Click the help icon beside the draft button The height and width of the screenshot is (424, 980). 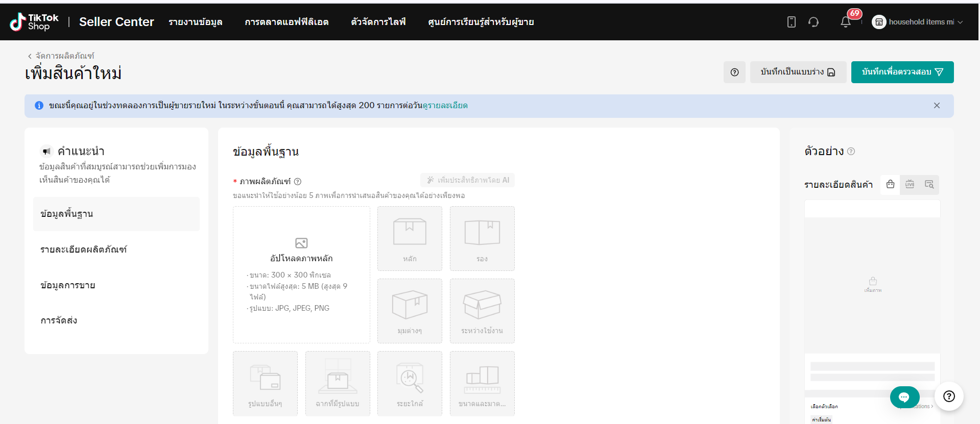point(734,72)
